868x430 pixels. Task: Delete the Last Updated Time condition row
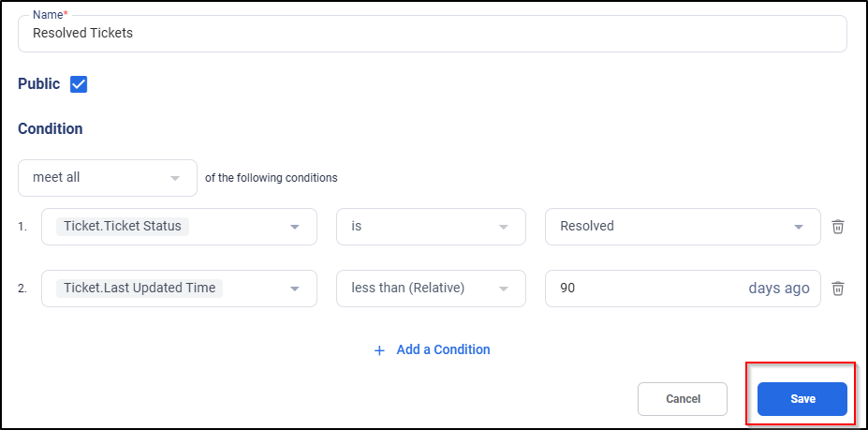pyautogui.click(x=838, y=289)
